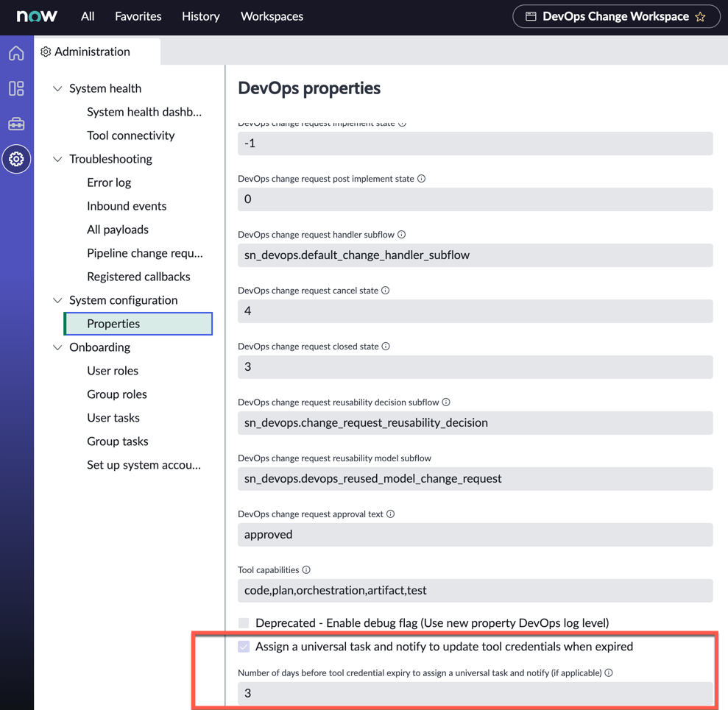Image resolution: width=728 pixels, height=710 pixels.
Task: Collapse the Onboarding section
Action: tap(57, 347)
